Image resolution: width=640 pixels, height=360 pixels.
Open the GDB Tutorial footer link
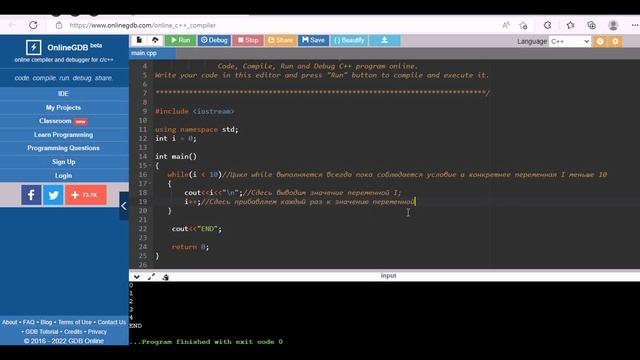pos(42,332)
